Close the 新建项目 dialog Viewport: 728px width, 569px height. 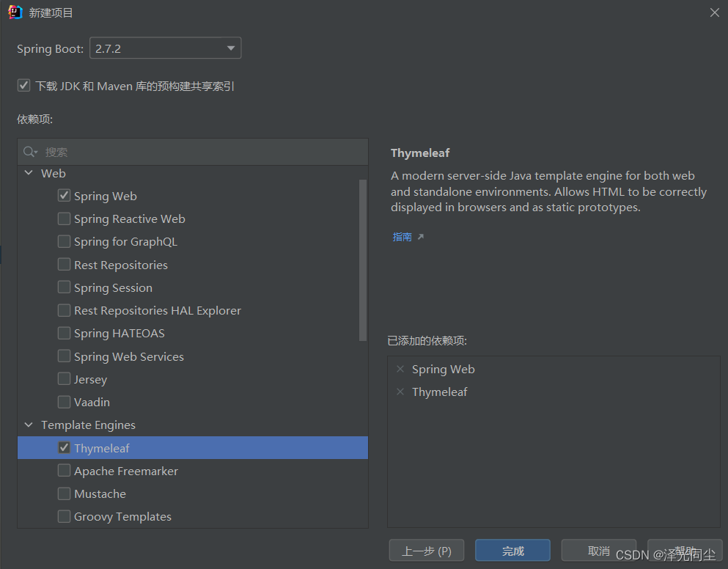(x=715, y=12)
